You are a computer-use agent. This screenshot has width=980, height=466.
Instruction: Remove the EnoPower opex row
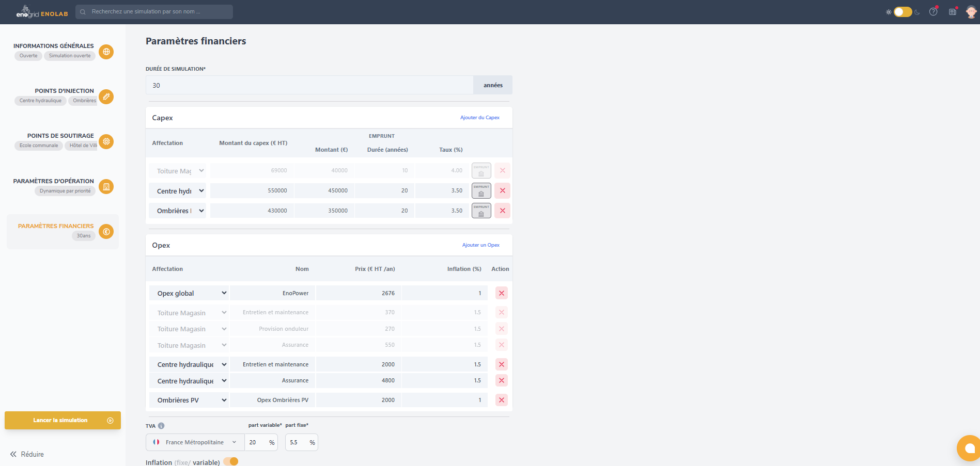tap(501, 293)
